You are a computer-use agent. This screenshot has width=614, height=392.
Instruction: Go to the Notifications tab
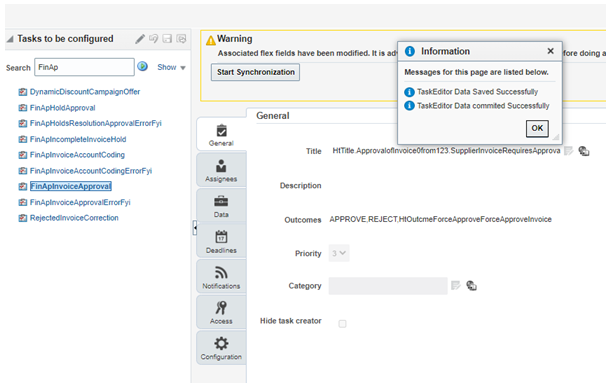(x=221, y=277)
